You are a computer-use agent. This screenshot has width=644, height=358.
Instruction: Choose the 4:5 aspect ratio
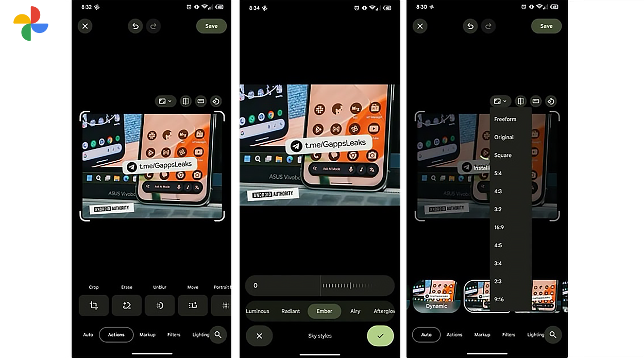click(498, 245)
